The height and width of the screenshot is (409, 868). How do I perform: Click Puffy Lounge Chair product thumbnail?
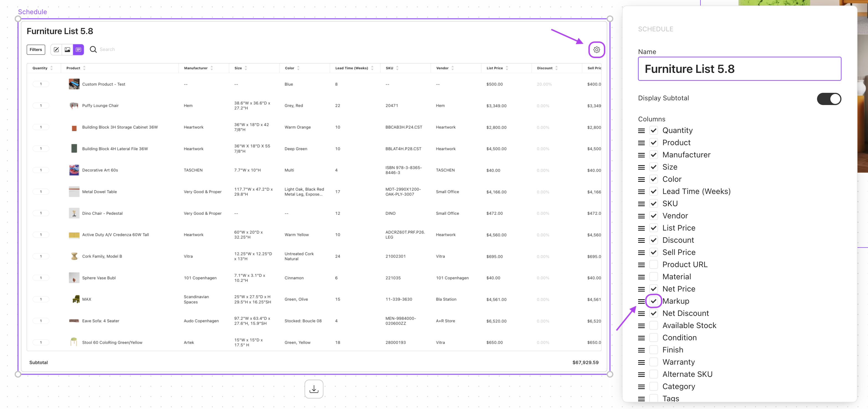pyautogui.click(x=74, y=106)
